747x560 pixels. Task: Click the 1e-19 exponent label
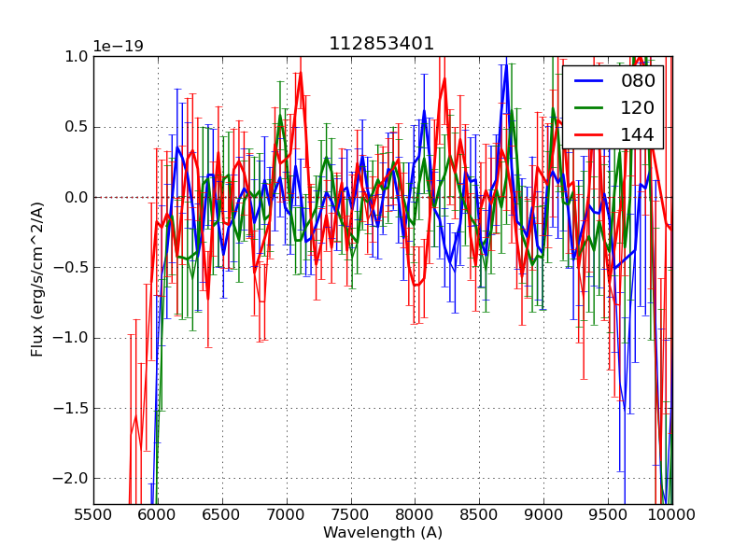(x=118, y=47)
